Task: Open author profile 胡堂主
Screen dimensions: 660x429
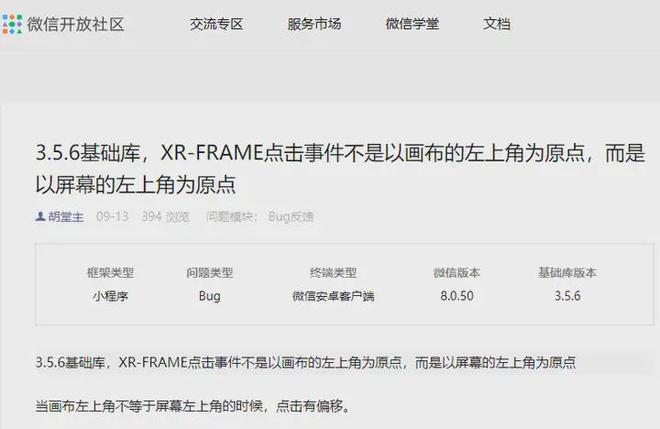Action: 66,217
